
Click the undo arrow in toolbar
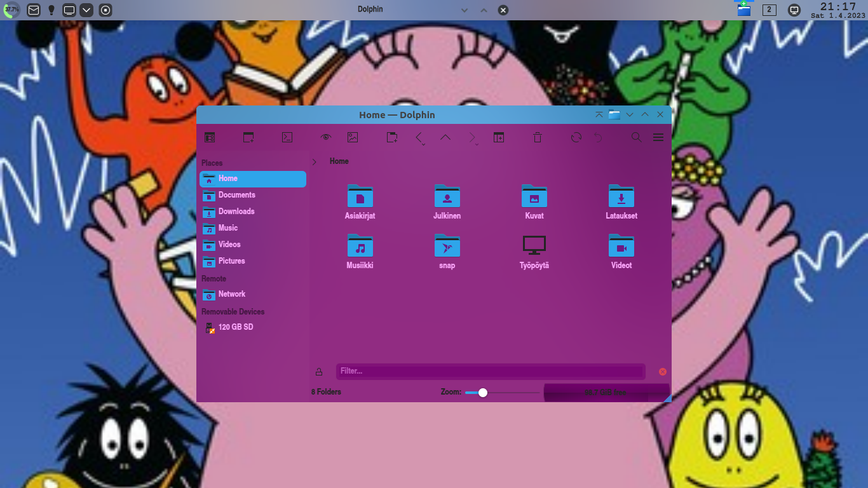[598, 137]
